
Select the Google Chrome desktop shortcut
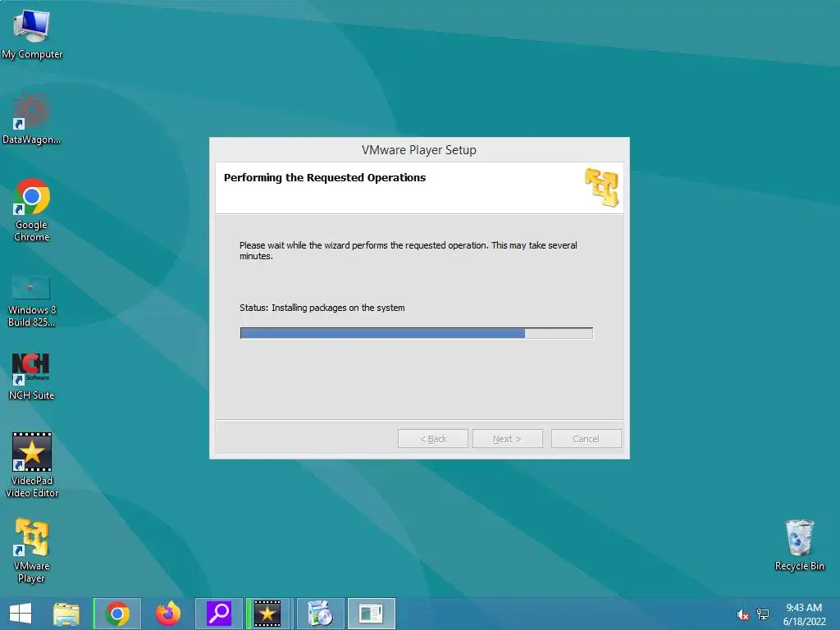tap(32, 209)
